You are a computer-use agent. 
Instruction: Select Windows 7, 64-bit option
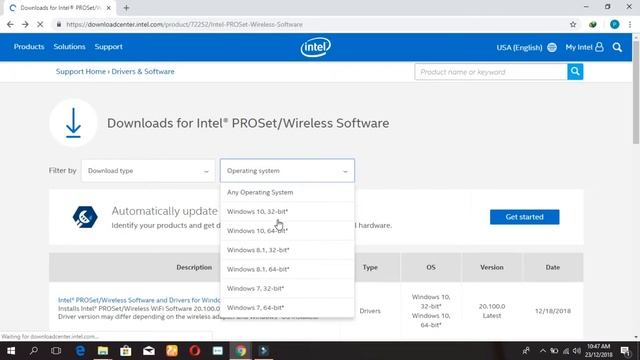click(287, 307)
